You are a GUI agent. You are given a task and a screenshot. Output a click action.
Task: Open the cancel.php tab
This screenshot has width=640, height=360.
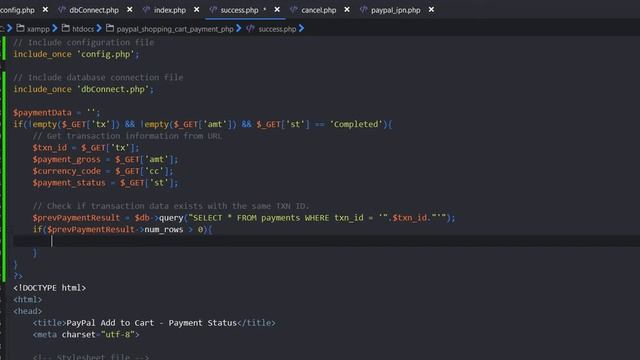318,10
